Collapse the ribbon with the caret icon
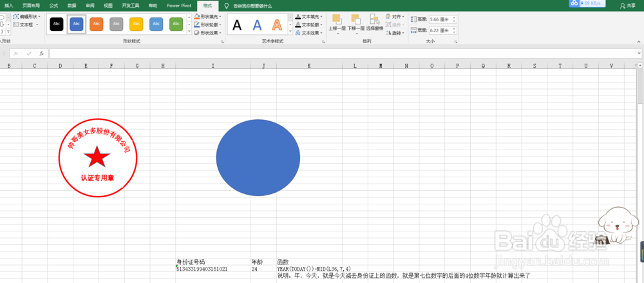This screenshot has height=283, width=644. coord(639,42)
